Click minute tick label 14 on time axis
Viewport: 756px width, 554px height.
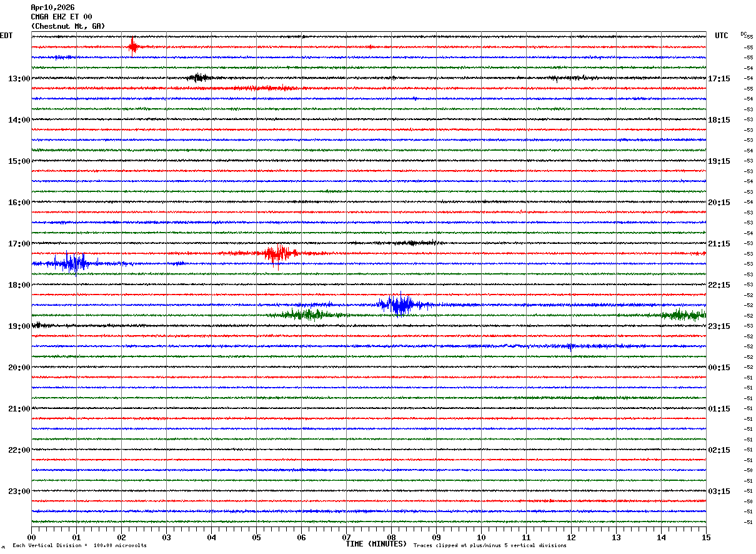click(661, 538)
